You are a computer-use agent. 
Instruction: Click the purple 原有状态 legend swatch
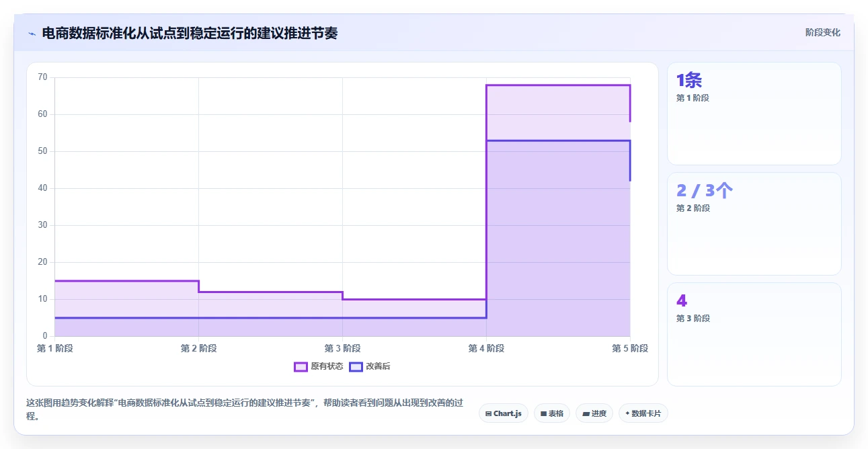click(301, 366)
